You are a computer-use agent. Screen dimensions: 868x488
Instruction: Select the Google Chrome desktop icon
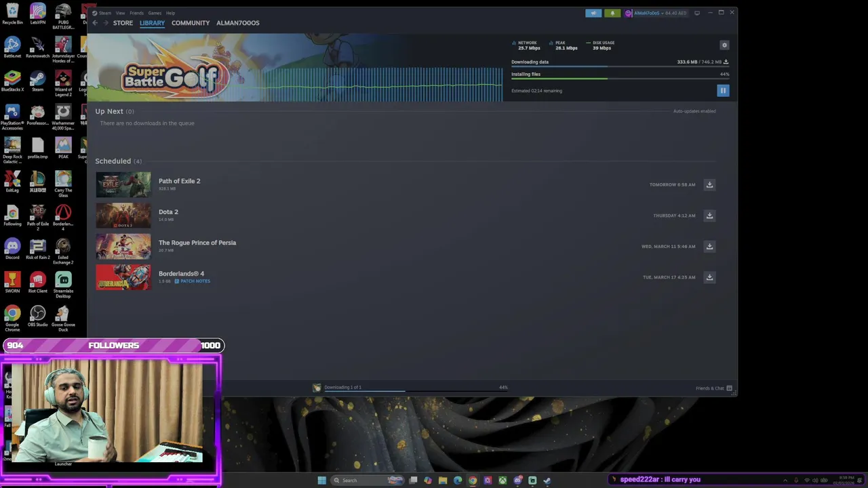[12, 318]
